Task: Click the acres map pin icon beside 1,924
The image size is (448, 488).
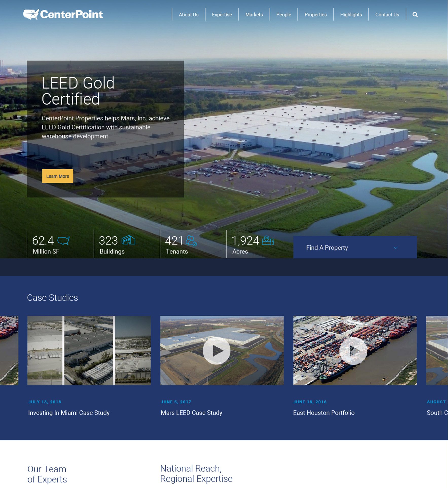Action: [x=268, y=240]
